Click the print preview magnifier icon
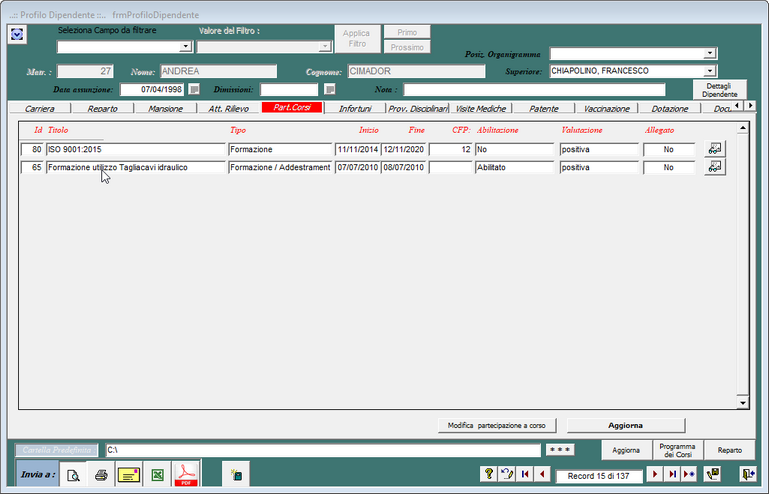 point(73,474)
